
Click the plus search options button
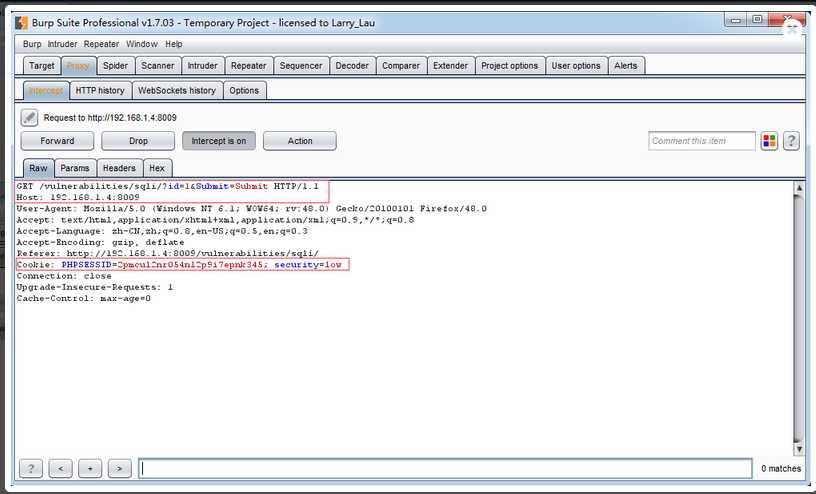pyautogui.click(x=90, y=468)
